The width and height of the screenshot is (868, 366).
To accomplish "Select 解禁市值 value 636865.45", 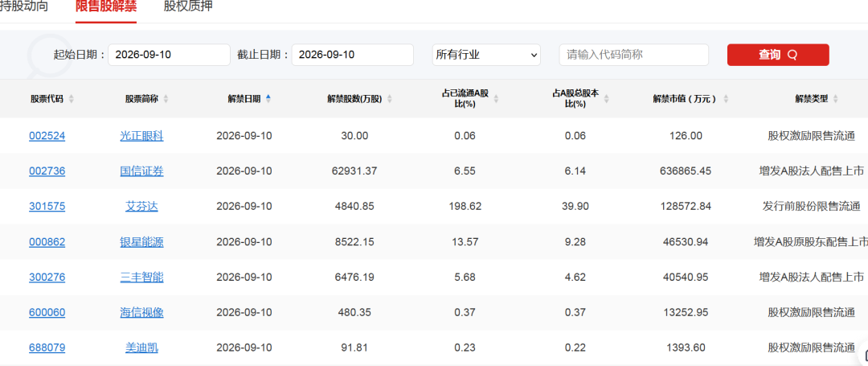I will (x=686, y=171).
